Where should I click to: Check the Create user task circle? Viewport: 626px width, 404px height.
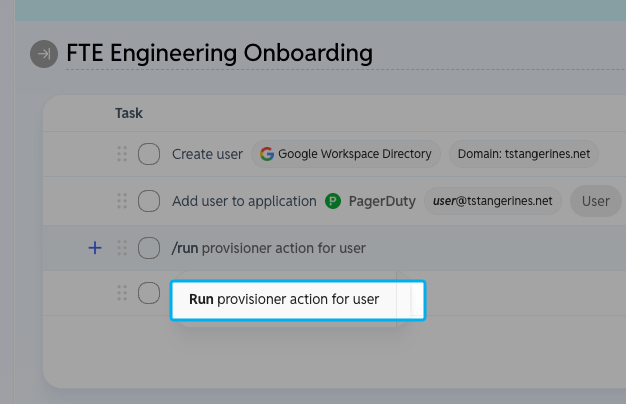[x=149, y=154]
